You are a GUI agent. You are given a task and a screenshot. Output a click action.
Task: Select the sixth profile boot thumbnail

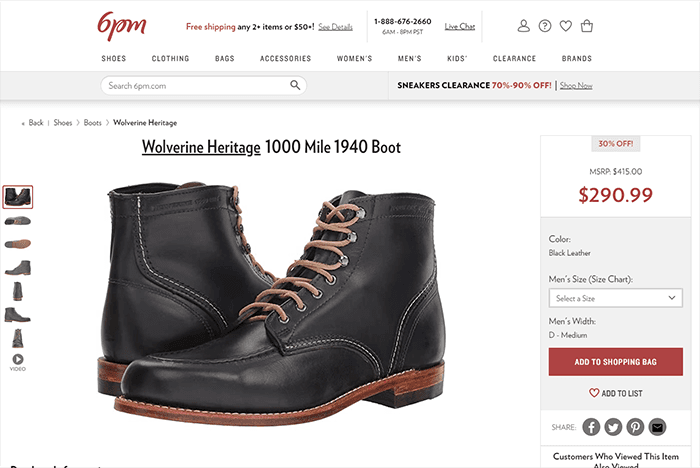point(17,314)
